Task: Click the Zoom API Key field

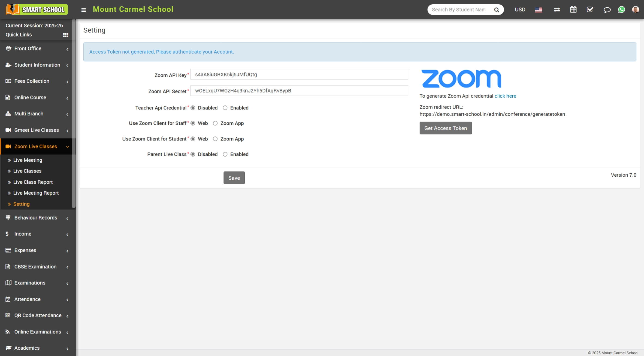Action: tap(299, 74)
